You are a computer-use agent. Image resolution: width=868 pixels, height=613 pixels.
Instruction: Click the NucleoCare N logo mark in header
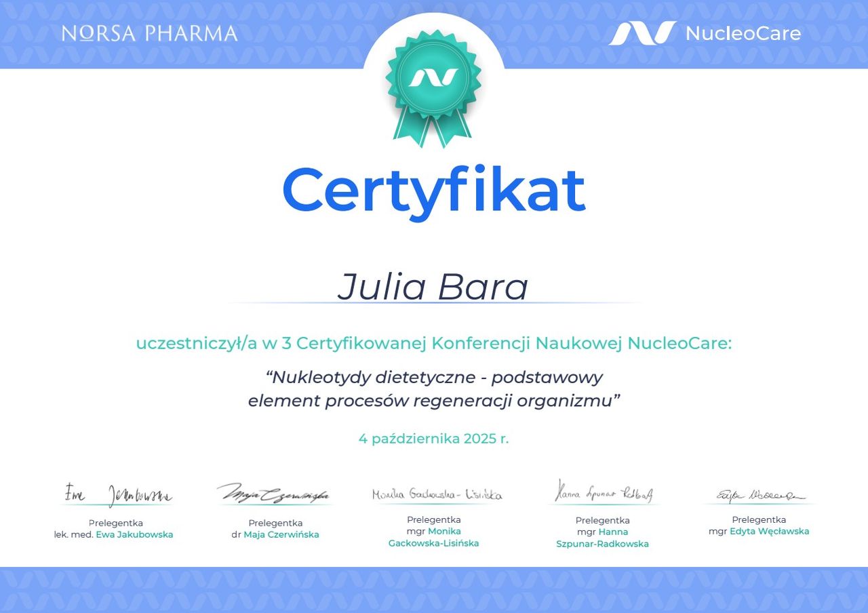[642, 33]
